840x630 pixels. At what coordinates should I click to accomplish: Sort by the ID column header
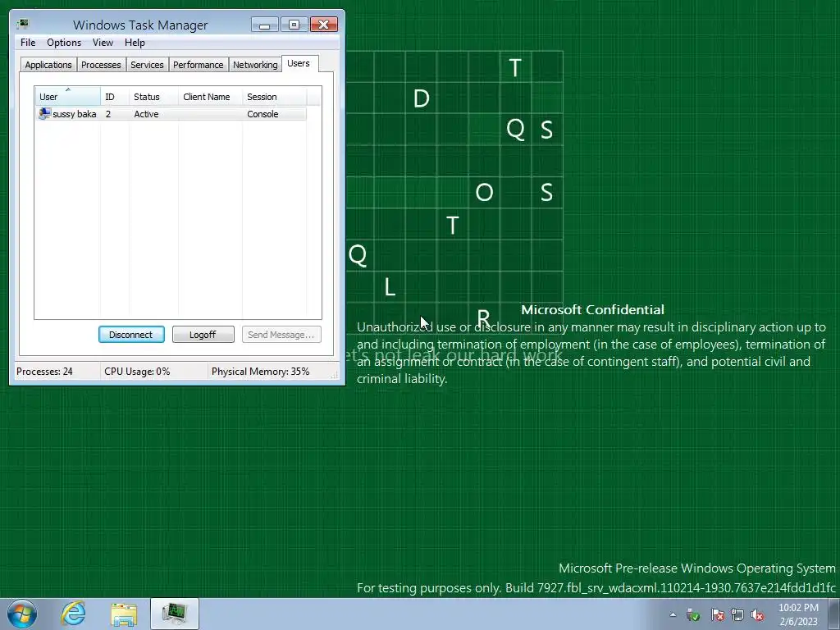point(115,97)
